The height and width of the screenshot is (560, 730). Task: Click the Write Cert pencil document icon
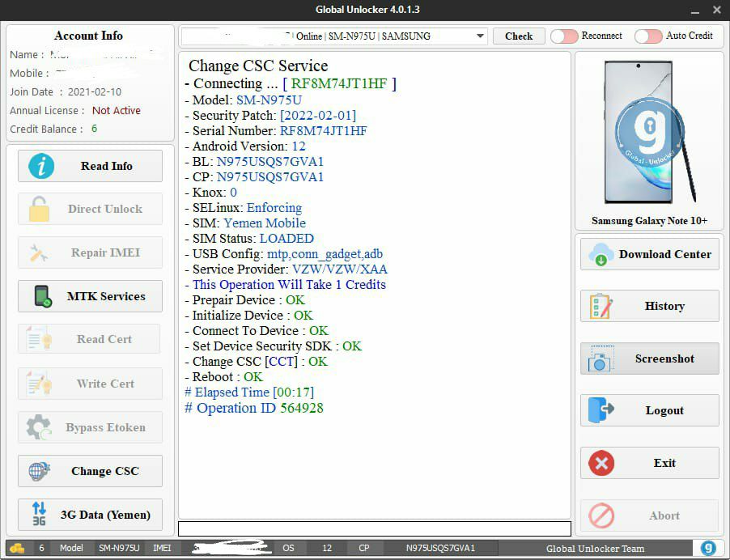pyautogui.click(x=39, y=383)
